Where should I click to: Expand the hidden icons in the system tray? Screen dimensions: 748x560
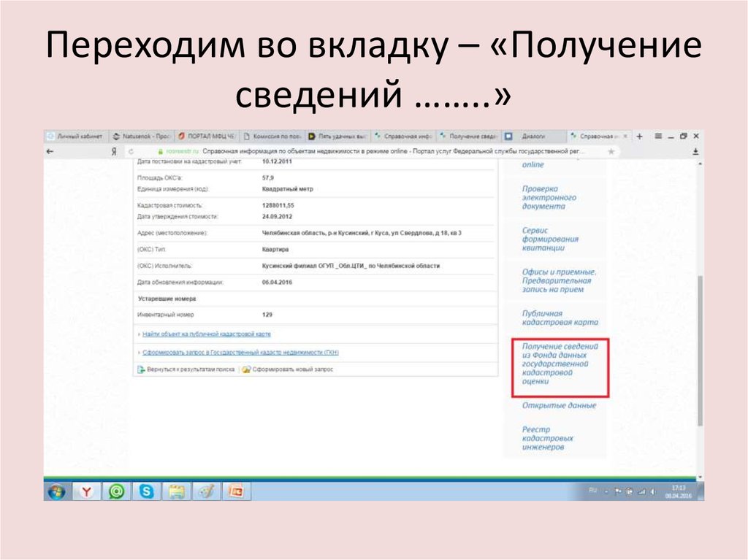tap(606, 491)
